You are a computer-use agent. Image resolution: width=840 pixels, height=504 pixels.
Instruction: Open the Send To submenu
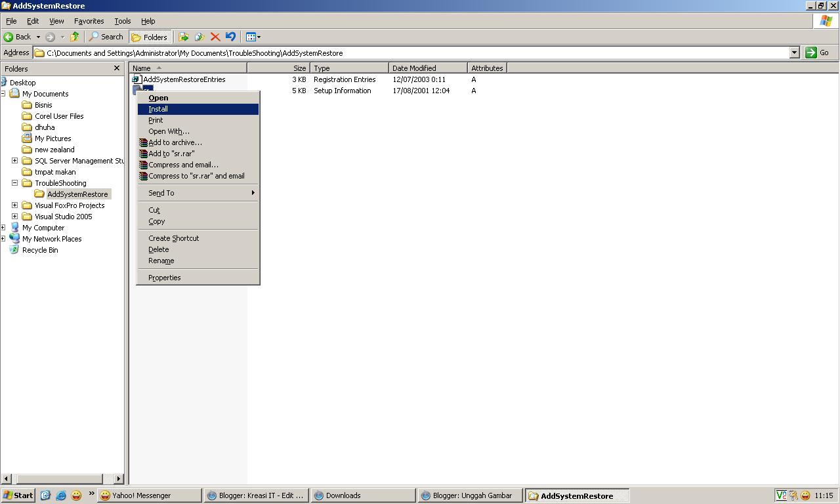(198, 193)
